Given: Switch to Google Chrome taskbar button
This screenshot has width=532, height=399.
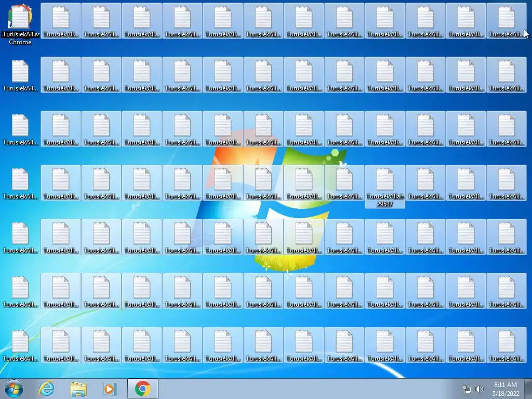Looking at the screenshot, I should (143, 389).
